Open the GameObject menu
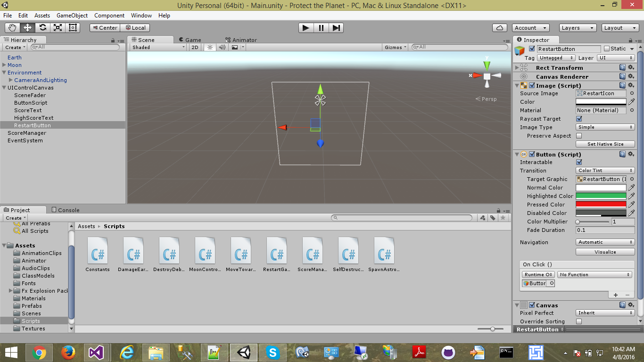Screen dimensions: 644x362 72,16
